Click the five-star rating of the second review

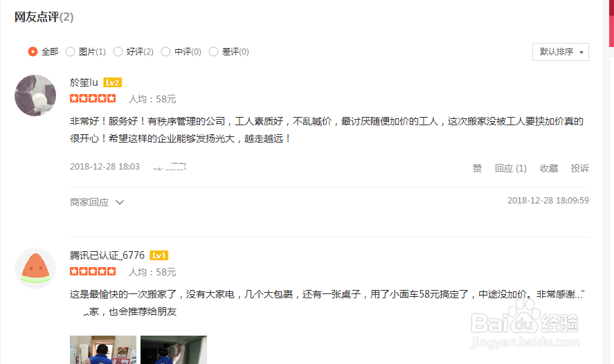pyautogui.click(x=93, y=271)
